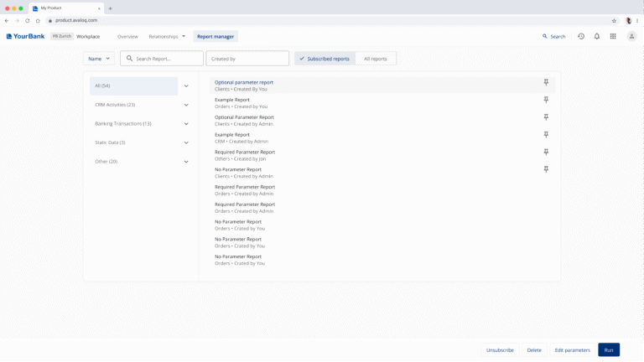Open the history clock icon
The image size is (644, 362).
(x=581, y=36)
